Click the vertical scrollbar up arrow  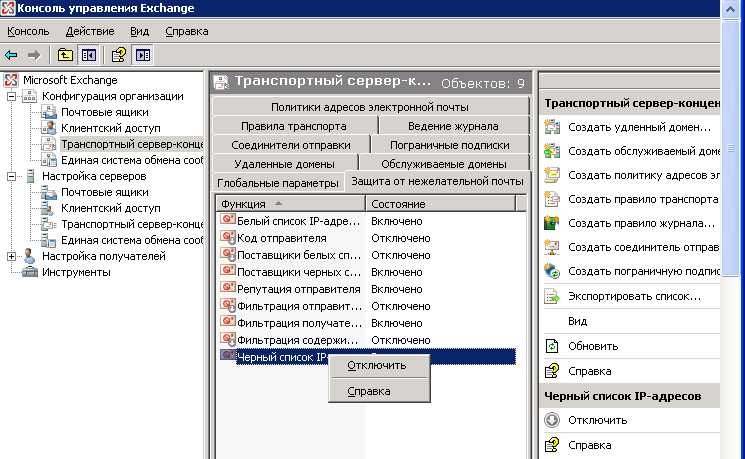[x=730, y=10]
